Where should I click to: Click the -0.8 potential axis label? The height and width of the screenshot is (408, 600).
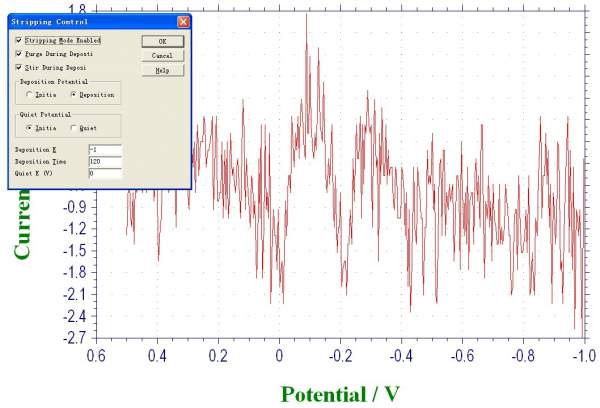tap(523, 356)
